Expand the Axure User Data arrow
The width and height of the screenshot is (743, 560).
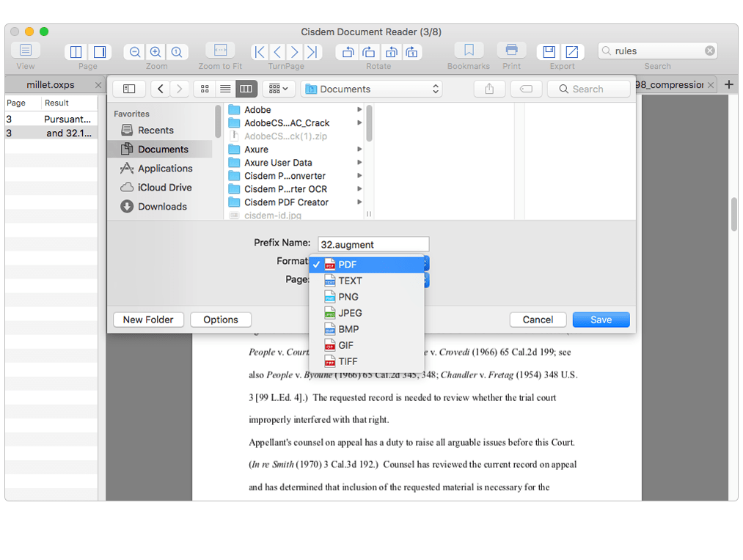(x=359, y=163)
